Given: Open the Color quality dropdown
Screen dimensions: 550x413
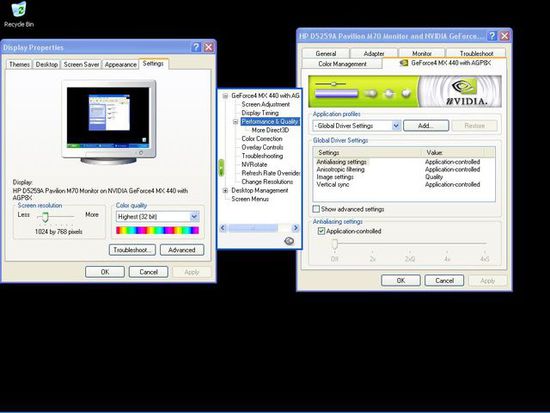Looking at the screenshot, I should point(194,217).
